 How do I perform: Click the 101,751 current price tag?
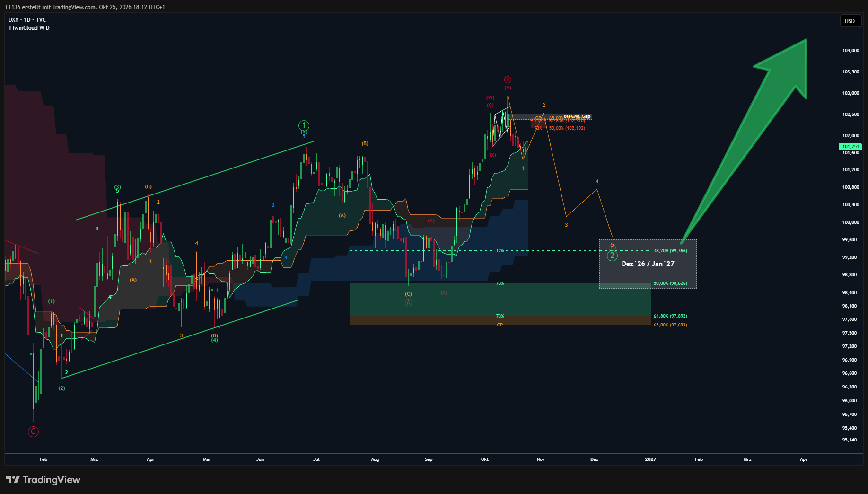(x=850, y=147)
